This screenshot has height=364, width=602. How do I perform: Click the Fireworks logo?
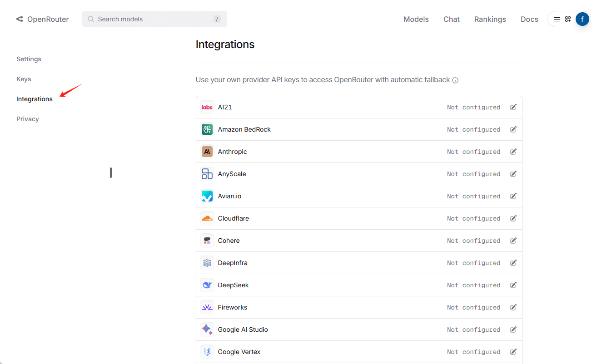pyautogui.click(x=207, y=307)
